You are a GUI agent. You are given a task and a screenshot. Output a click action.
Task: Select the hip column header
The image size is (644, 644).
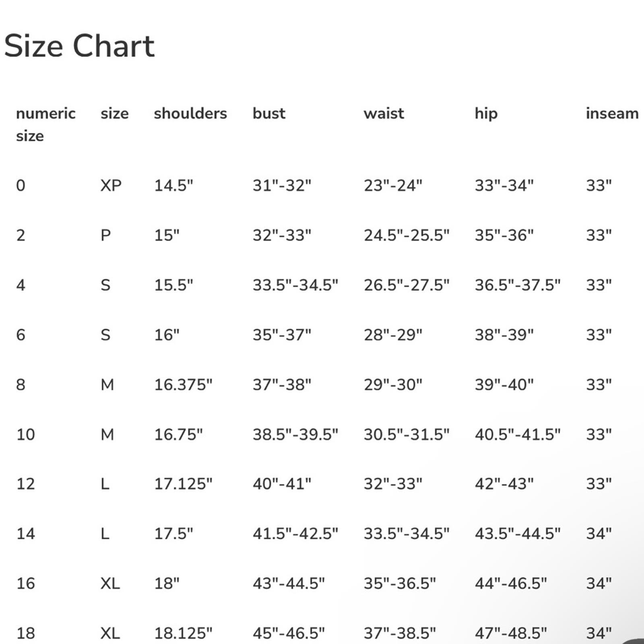point(486,114)
